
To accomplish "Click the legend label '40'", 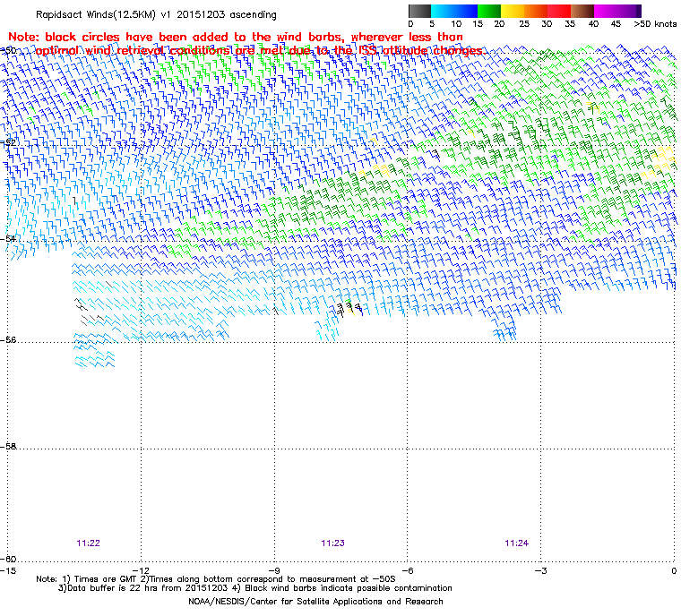I will (594, 24).
